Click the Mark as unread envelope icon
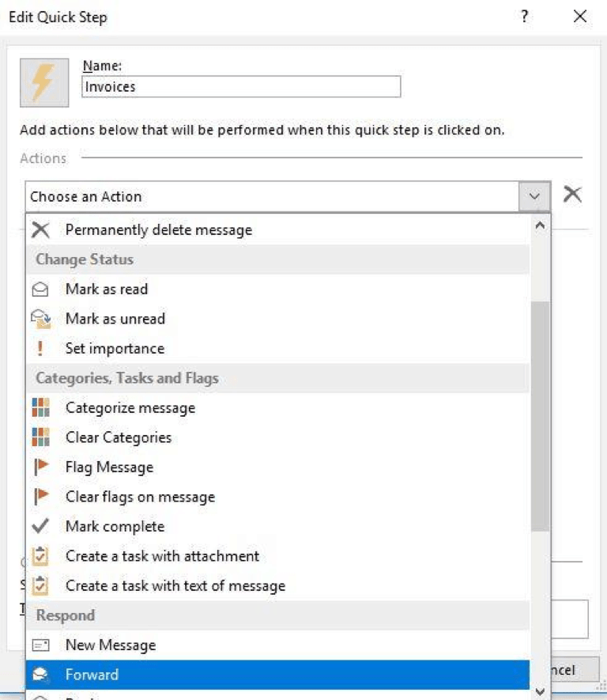The image size is (607, 700). click(40, 319)
